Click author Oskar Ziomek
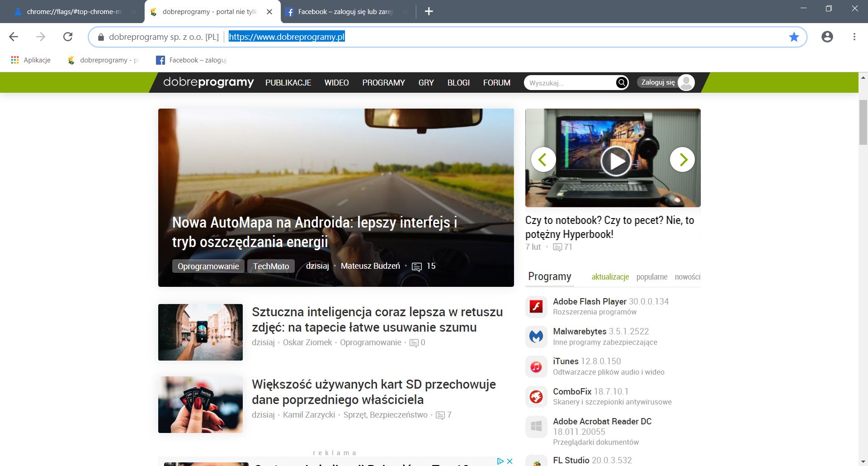The height and width of the screenshot is (466, 868). click(x=307, y=342)
